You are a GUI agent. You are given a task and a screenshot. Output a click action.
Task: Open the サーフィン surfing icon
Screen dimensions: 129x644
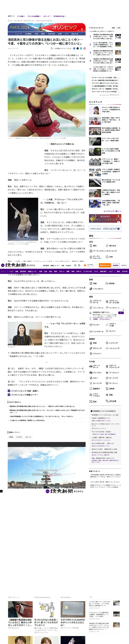[107, 383]
